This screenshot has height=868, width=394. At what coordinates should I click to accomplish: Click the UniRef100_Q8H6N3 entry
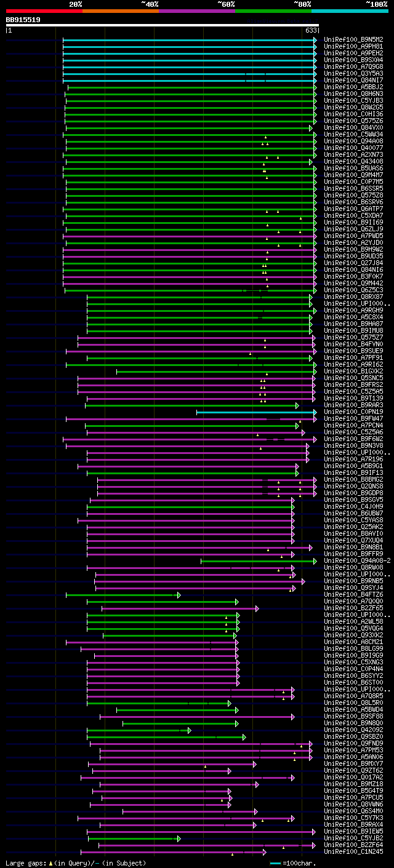tap(355, 94)
